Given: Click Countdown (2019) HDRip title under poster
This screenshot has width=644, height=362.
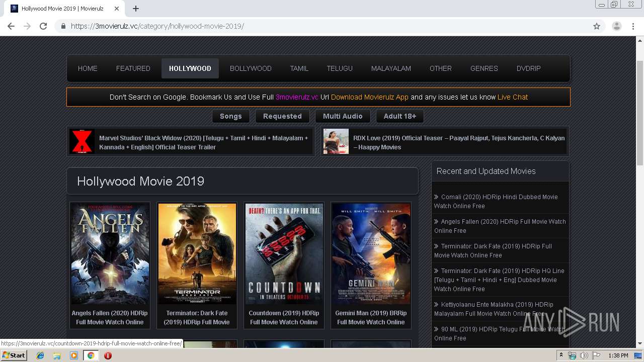Looking at the screenshot, I should tap(284, 317).
